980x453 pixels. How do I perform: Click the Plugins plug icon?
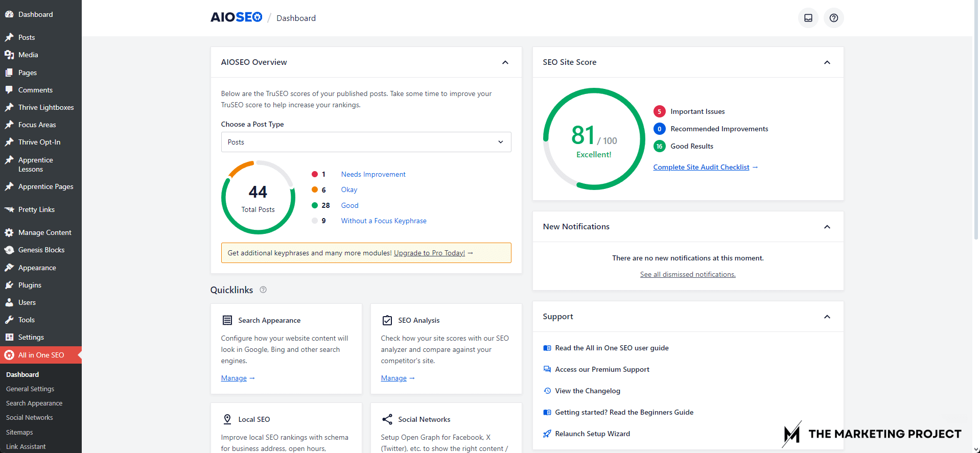pos(9,285)
